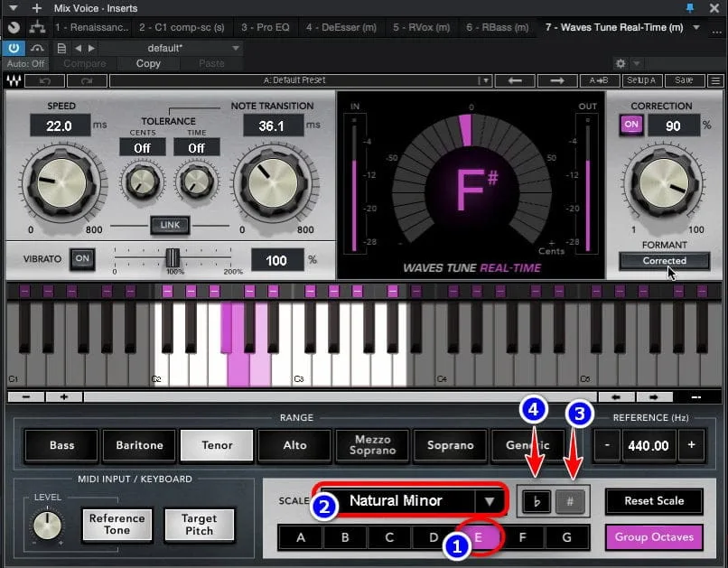Image resolution: width=728 pixels, height=568 pixels.
Task: Toggle Auto: Off automation mode
Action: click(x=26, y=63)
